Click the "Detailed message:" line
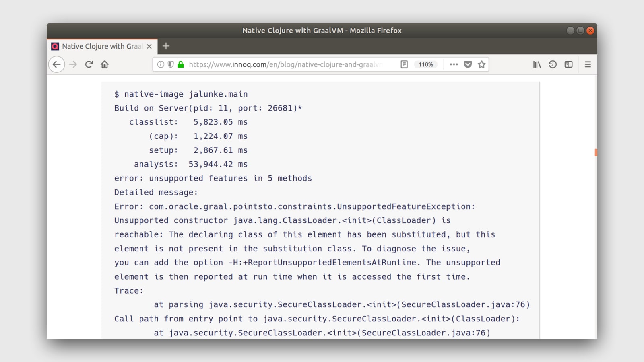The width and height of the screenshot is (644, 362). tap(156, 193)
